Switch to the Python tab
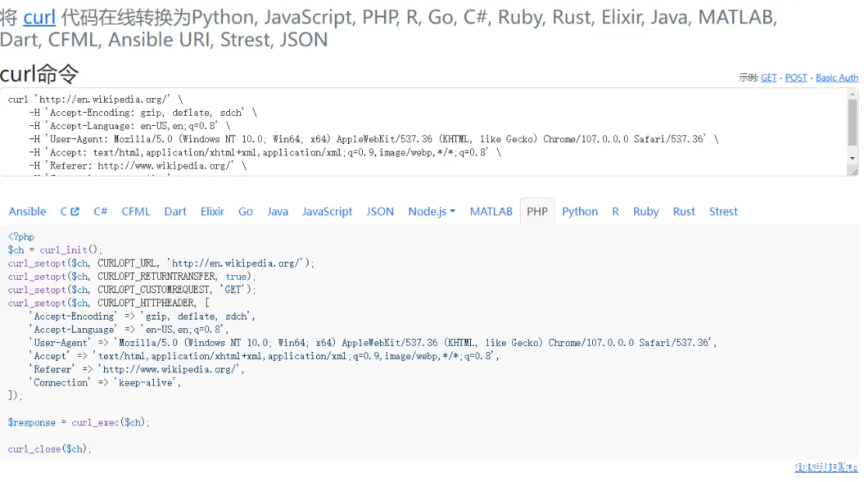The width and height of the screenshot is (868, 482). pyautogui.click(x=580, y=211)
